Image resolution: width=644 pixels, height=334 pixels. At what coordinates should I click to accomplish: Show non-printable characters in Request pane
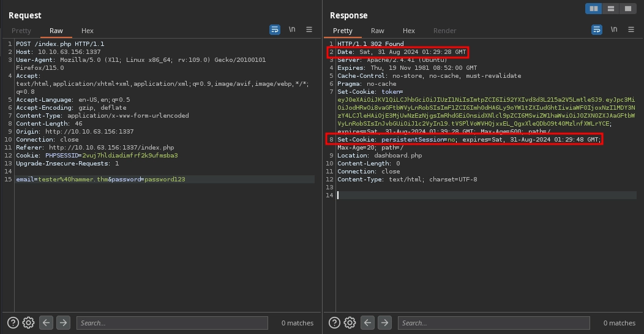[x=292, y=29]
